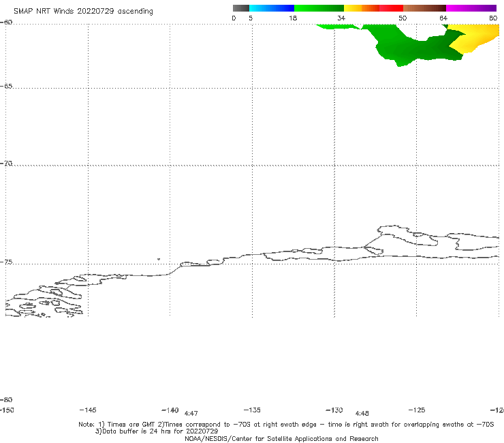Click the color bar label '64'

point(443,18)
